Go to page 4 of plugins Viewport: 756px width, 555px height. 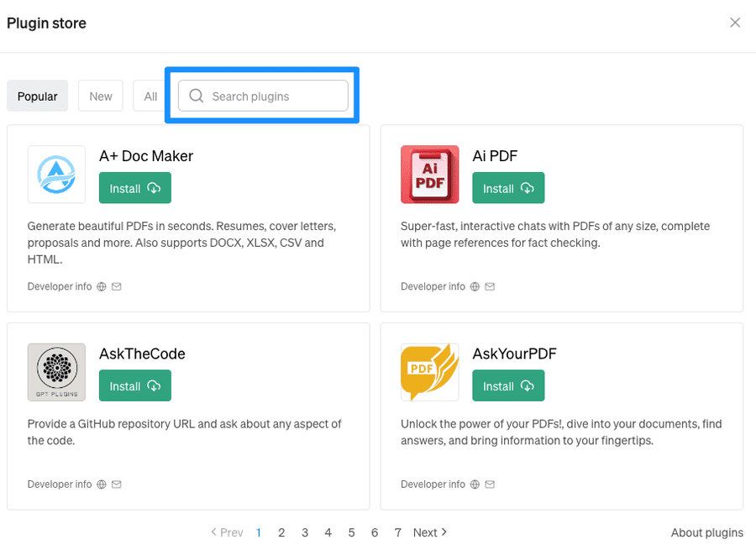[x=328, y=532]
